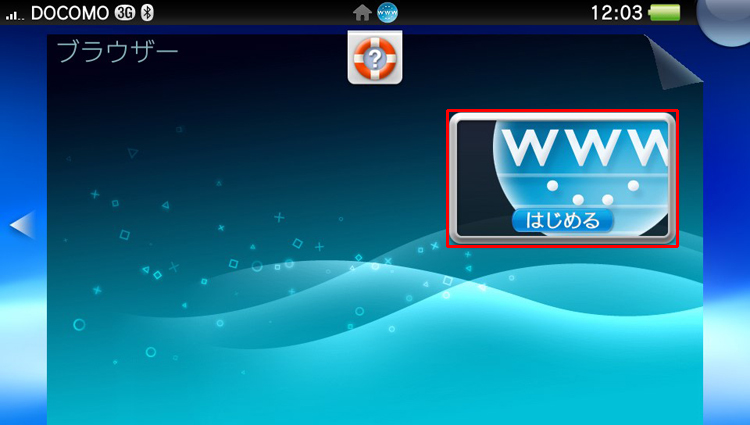Tap the signal strength bars
Viewport: 750px width, 425px height.
pyautogui.click(x=15, y=16)
